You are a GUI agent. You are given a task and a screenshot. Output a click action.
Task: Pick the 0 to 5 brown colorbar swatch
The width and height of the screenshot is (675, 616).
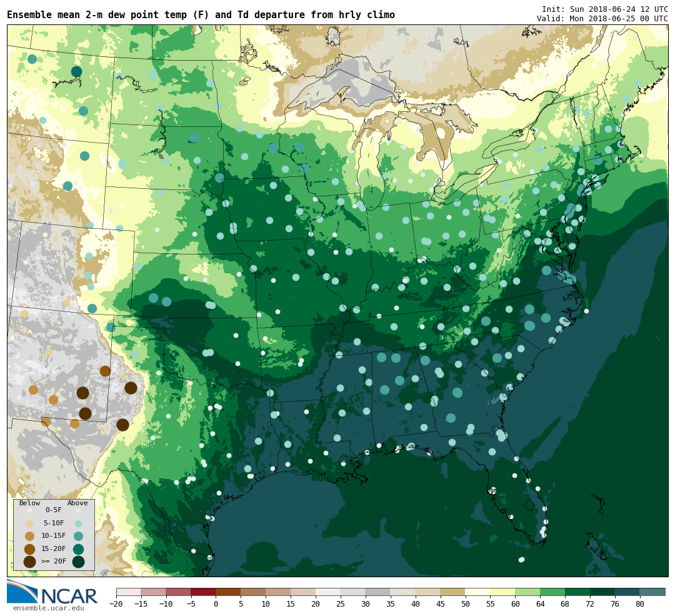coord(229,592)
